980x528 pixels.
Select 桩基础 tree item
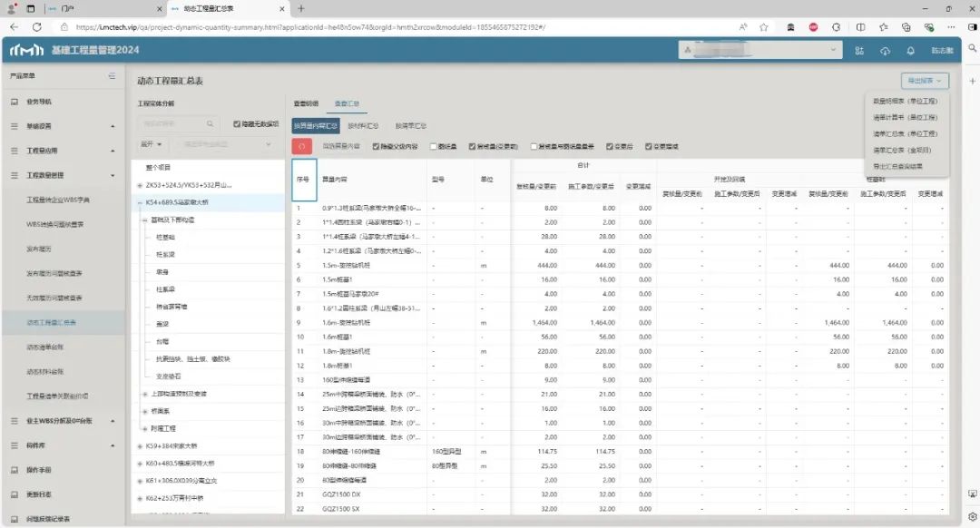(x=165, y=238)
